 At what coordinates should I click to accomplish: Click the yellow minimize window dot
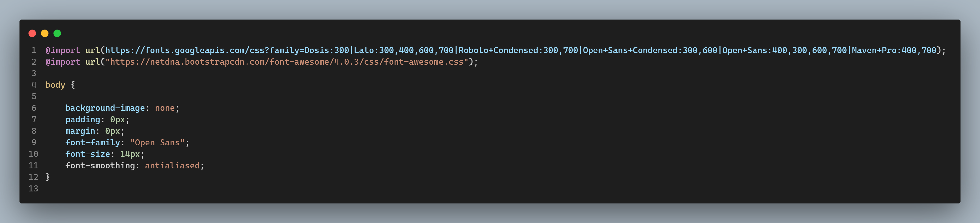point(45,34)
